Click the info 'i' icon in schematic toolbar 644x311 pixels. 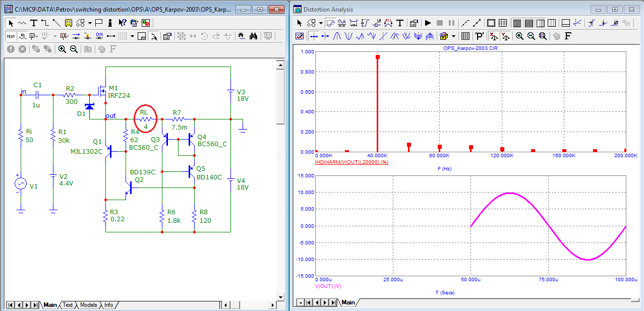[x=110, y=23]
